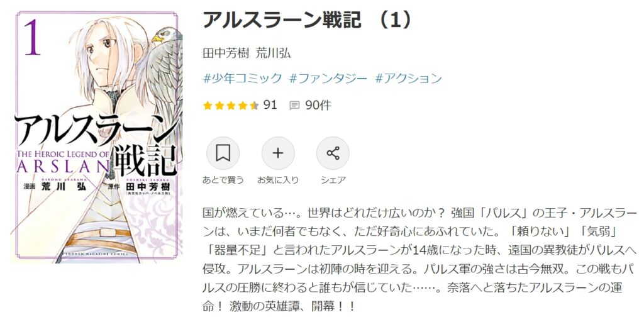Click volume number 1 on cover

[32, 38]
